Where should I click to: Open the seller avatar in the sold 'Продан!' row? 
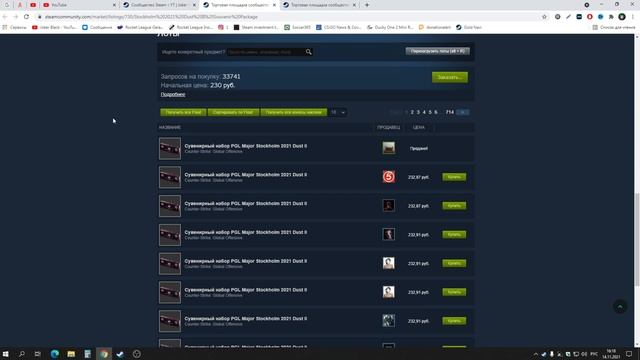point(389,148)
